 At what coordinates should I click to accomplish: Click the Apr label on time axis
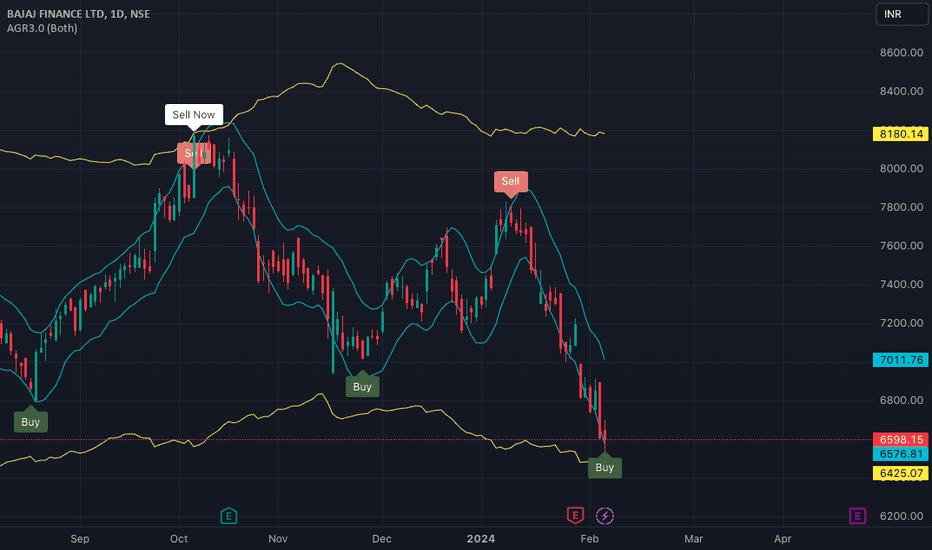[x=783, y=539]
